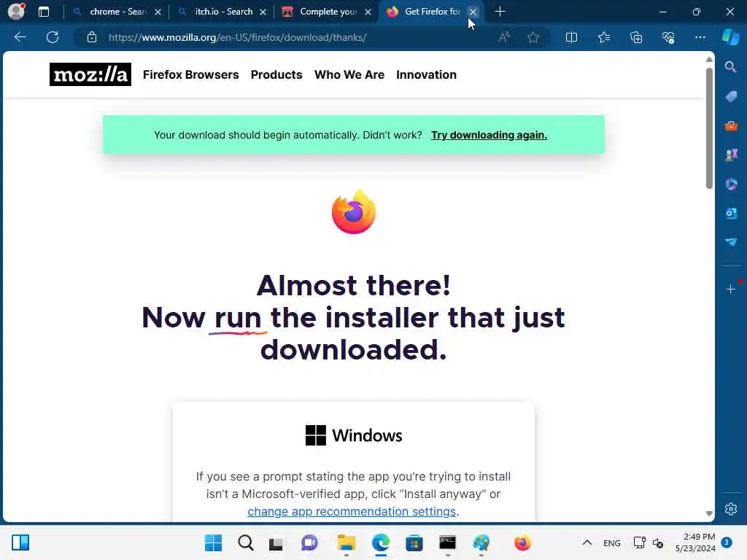Show hidden system tray icons
Screen dimensions: 747x560
[587, 542]
